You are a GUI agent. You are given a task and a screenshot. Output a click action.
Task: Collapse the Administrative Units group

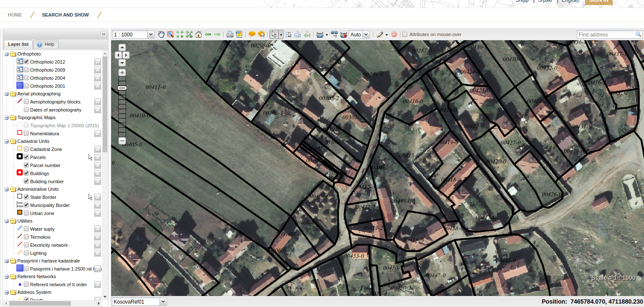(x=7, y=189)
